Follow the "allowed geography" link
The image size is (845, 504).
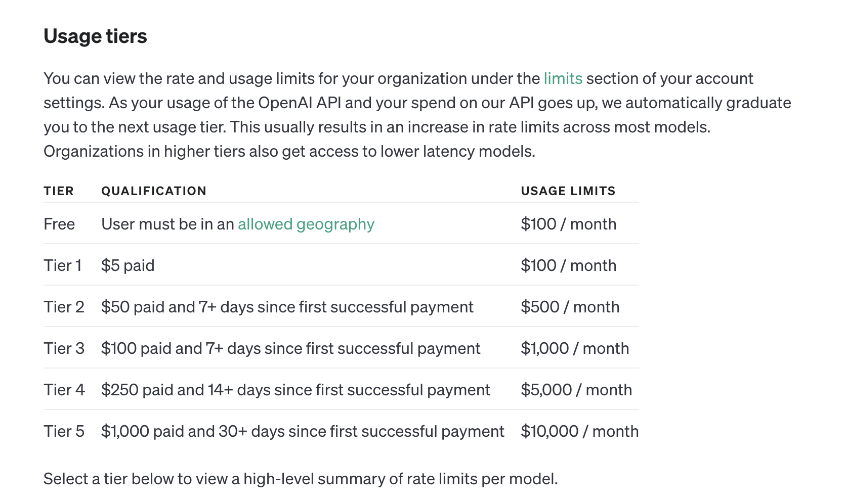click(306, 224)
